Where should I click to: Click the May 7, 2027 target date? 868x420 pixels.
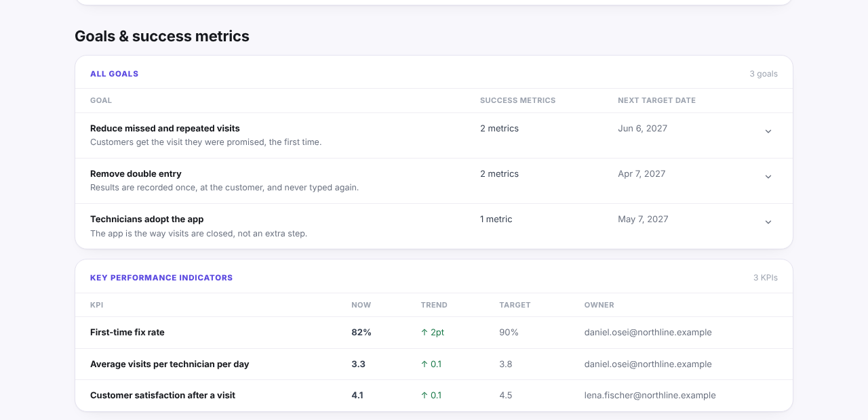pos(643,219)
